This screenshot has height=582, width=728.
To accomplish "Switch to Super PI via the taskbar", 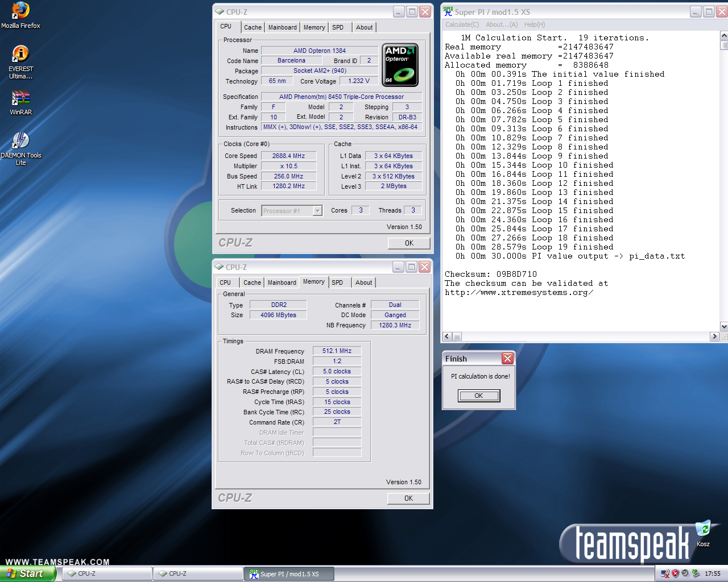I will pyautogui.click(x=289, y=574).
